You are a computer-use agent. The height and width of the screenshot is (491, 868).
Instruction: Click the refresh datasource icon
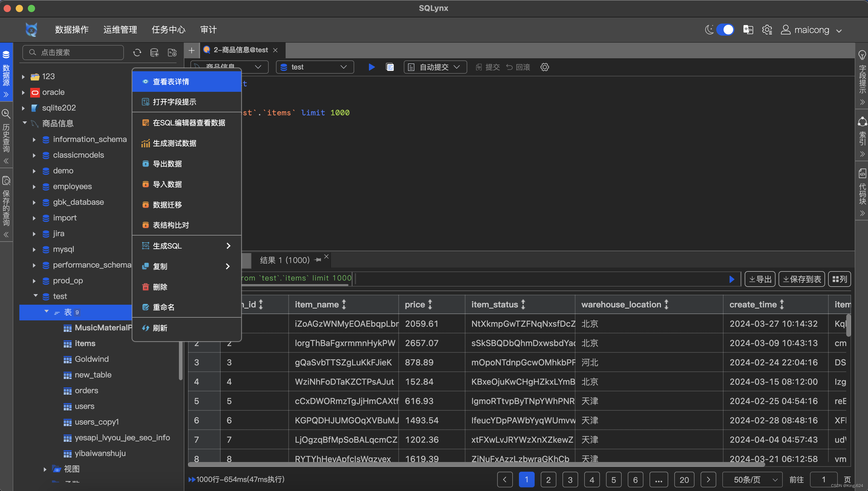coord(137,53)
